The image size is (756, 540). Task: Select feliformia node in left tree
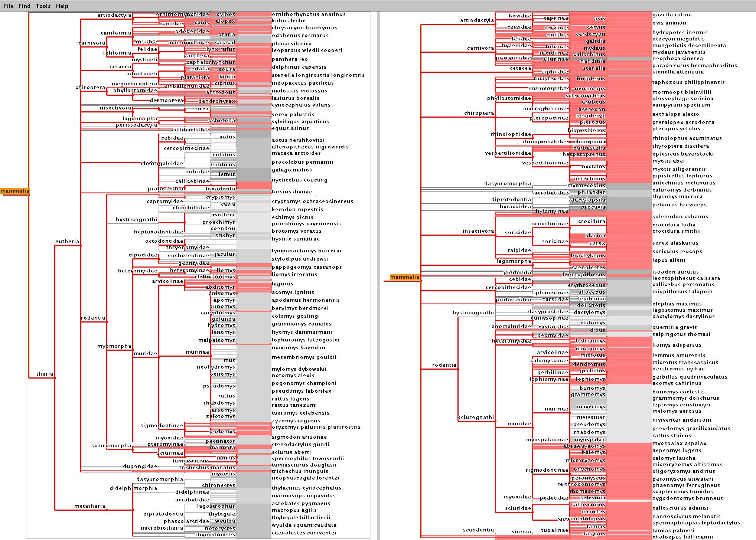(x=117, y=53)
